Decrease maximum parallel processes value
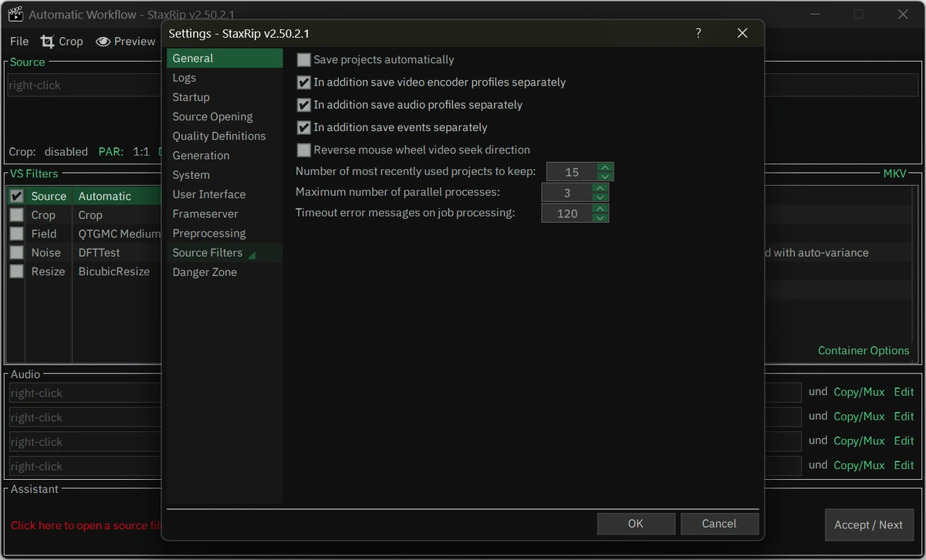 coord(601,197)
